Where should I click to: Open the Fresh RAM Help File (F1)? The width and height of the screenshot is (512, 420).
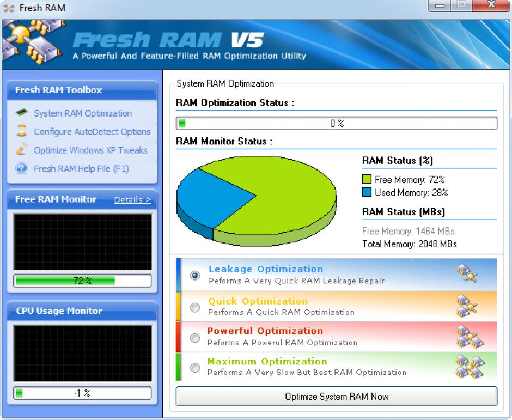(x=81, y=168)
